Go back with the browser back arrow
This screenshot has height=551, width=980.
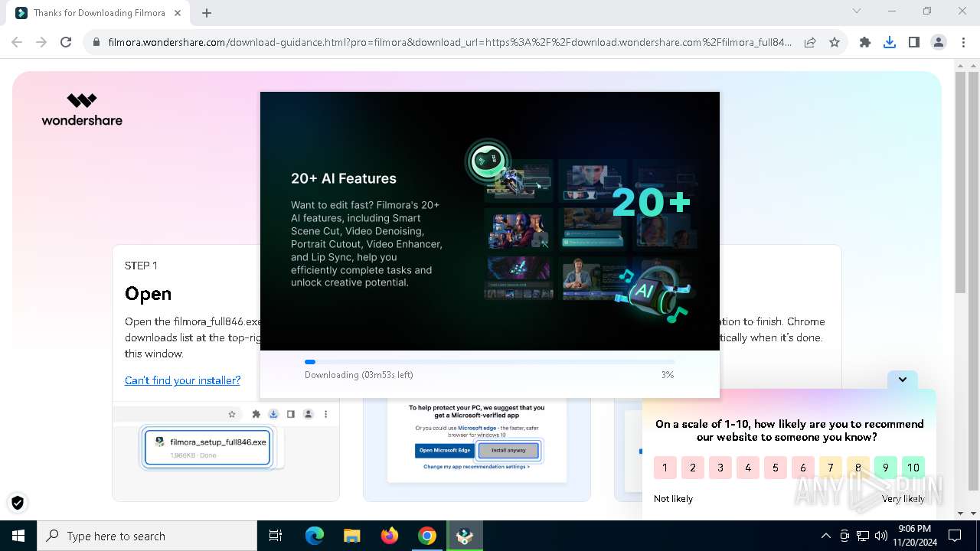coord(17,43)
